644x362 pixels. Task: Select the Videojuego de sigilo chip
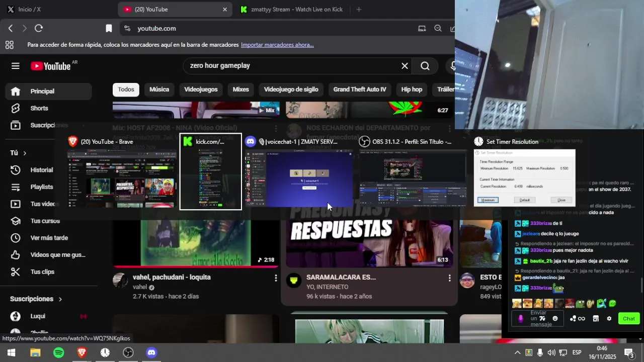coord(291,89)
